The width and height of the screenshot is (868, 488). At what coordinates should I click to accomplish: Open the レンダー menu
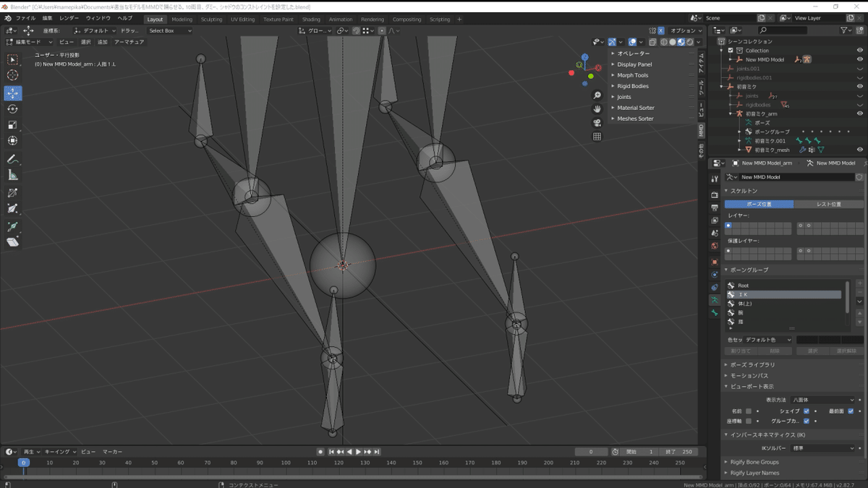69,18
